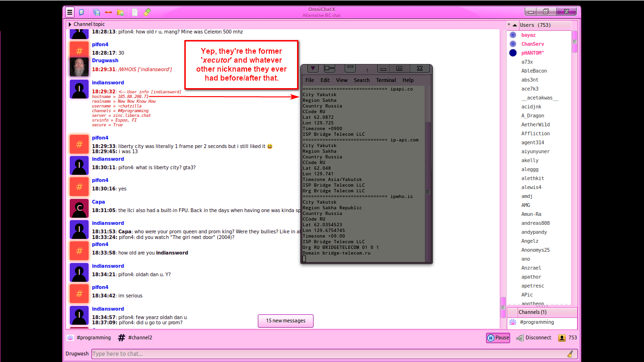The width and height of the screenshot is (644, 362).
Task: Click the blank document toolbar icon
Action: coord(135,12)
